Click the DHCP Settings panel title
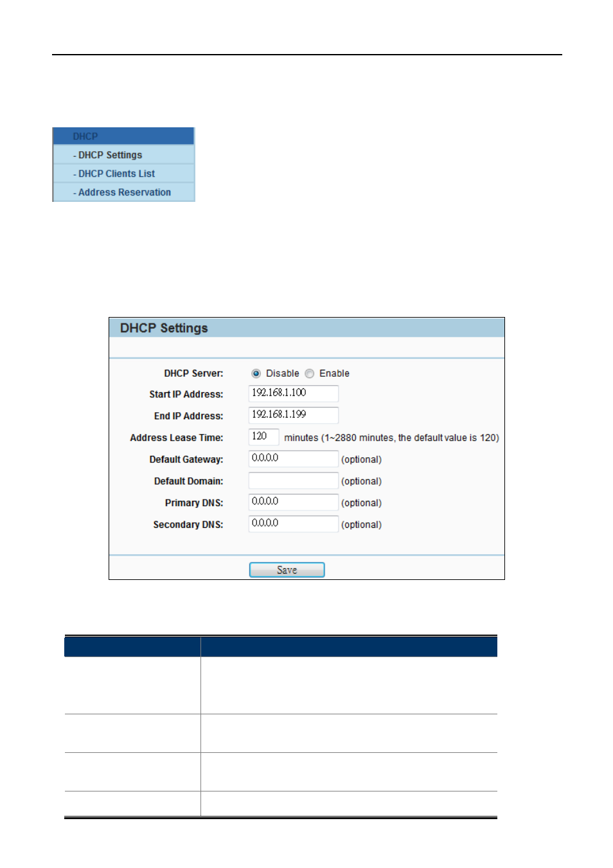 164,328
